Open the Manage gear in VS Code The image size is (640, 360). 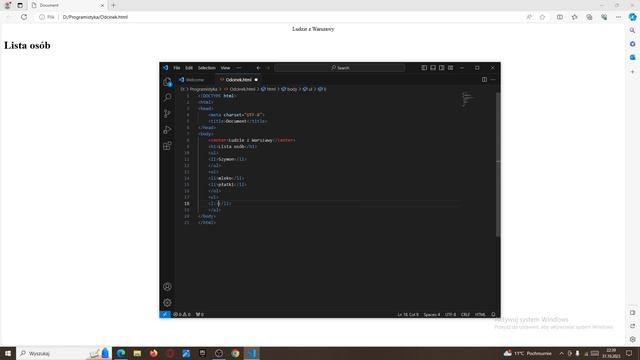pos(167,302)
